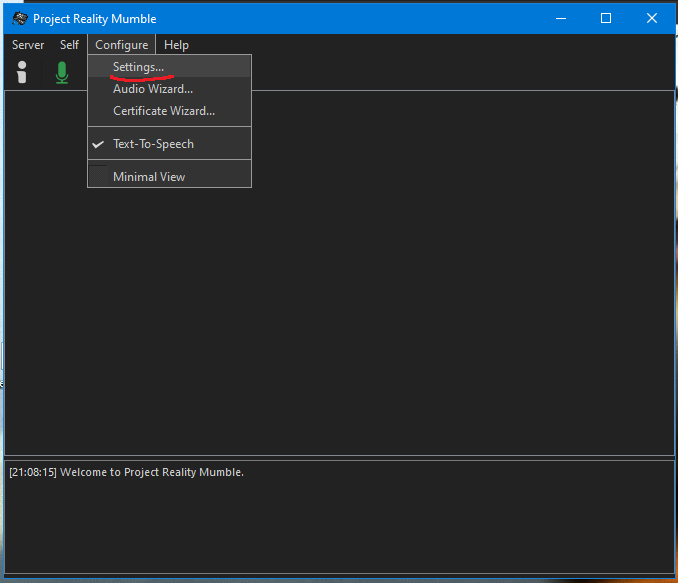Open the Server menu

tap(28, 45)
